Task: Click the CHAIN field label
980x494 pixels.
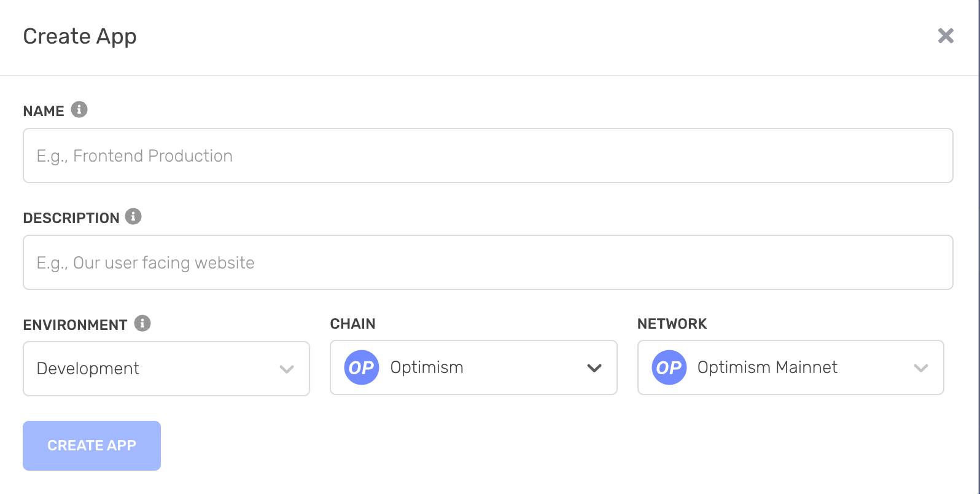Action: 353,324
